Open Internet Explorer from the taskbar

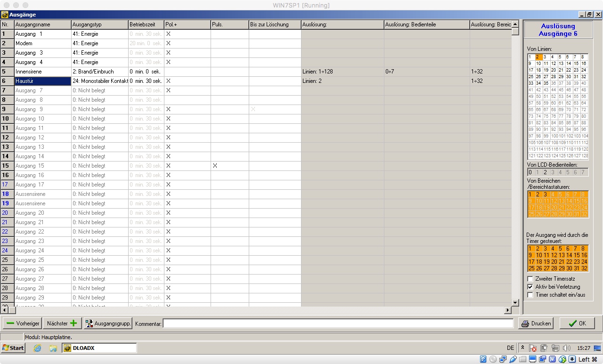37,348
